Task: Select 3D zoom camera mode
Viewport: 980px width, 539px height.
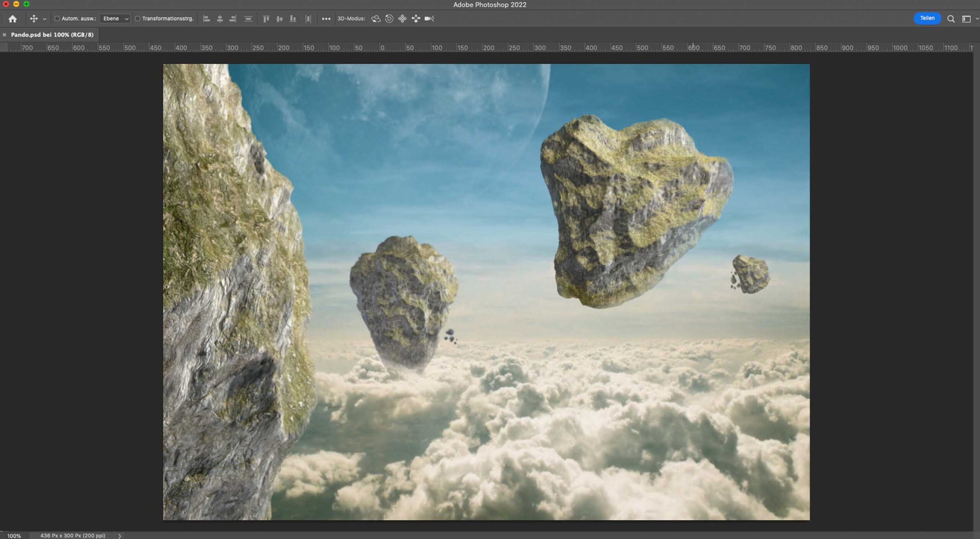Action: coord(429,18)
